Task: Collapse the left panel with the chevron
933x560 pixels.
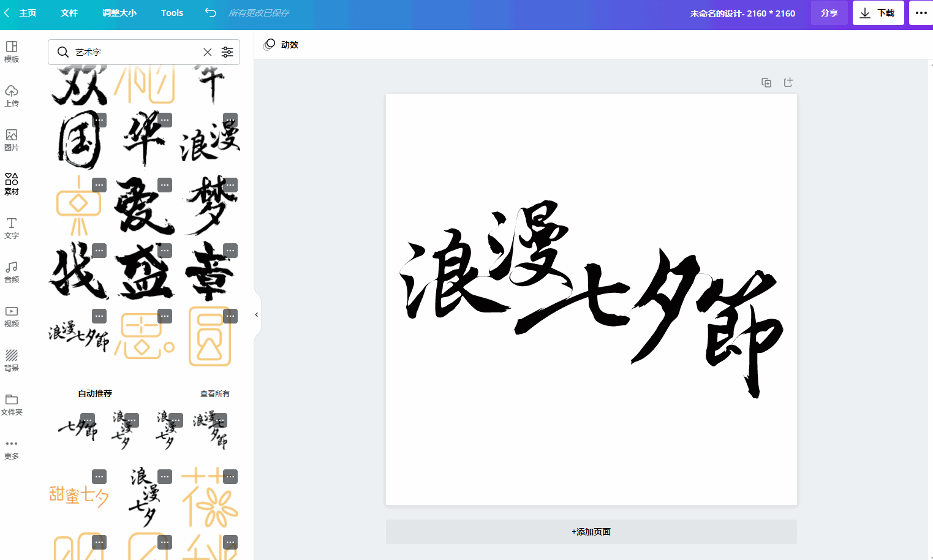Action: tap(256, 314)
